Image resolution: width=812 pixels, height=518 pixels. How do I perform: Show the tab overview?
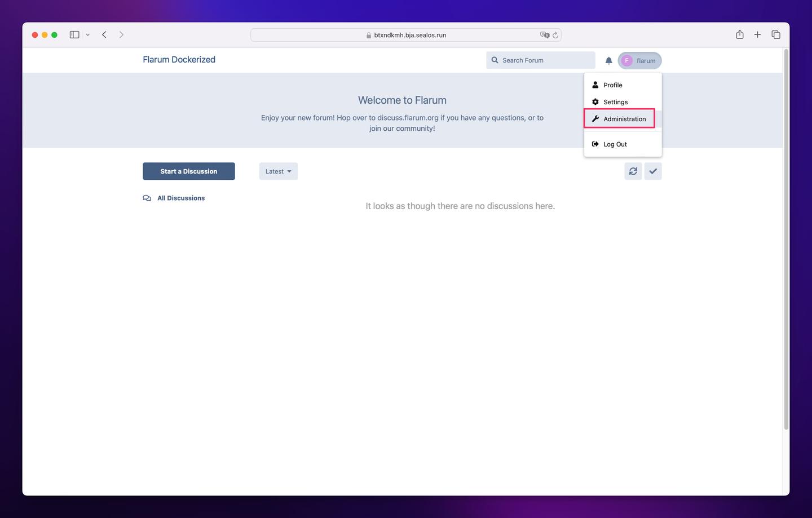coord(776,35)
